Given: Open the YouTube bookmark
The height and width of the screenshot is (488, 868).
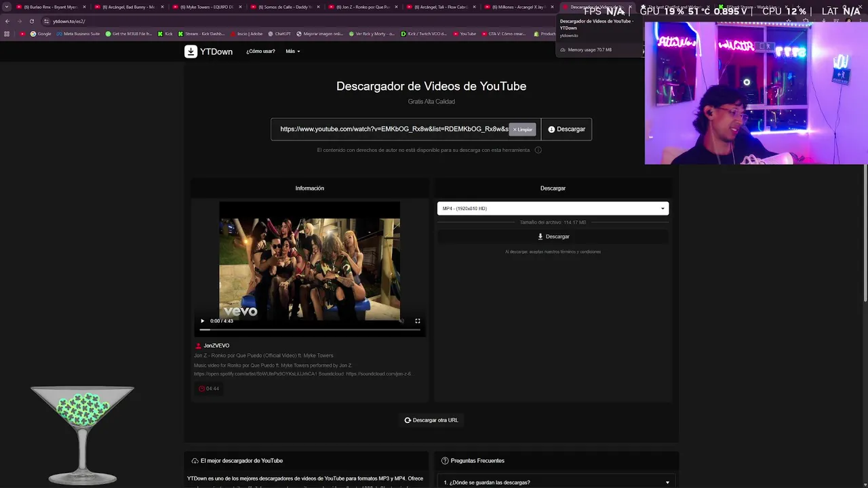Looking at the screenshot, I should pos(465,34).
